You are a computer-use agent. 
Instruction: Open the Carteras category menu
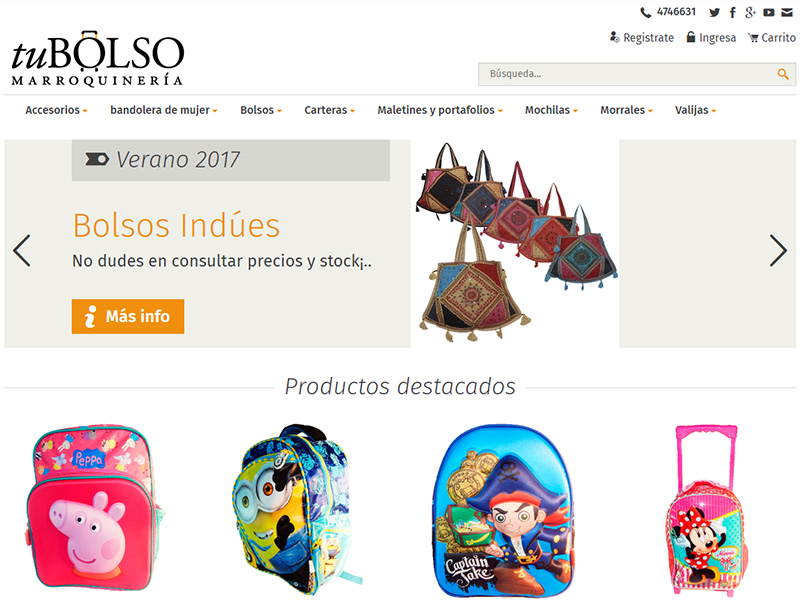click(329, 110)
